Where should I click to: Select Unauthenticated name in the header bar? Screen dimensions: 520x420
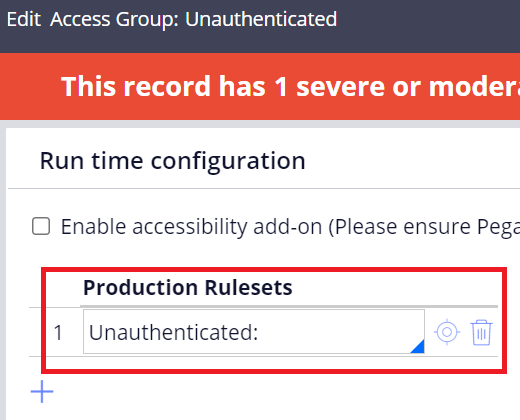pos(261,19)
